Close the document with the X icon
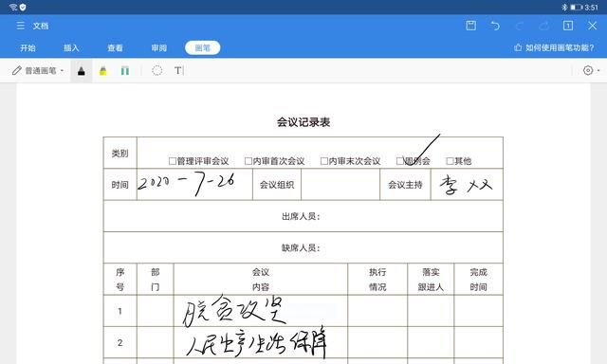Viewport: 607px width, 364px height. pyautogui.click(x=592, y=26)
